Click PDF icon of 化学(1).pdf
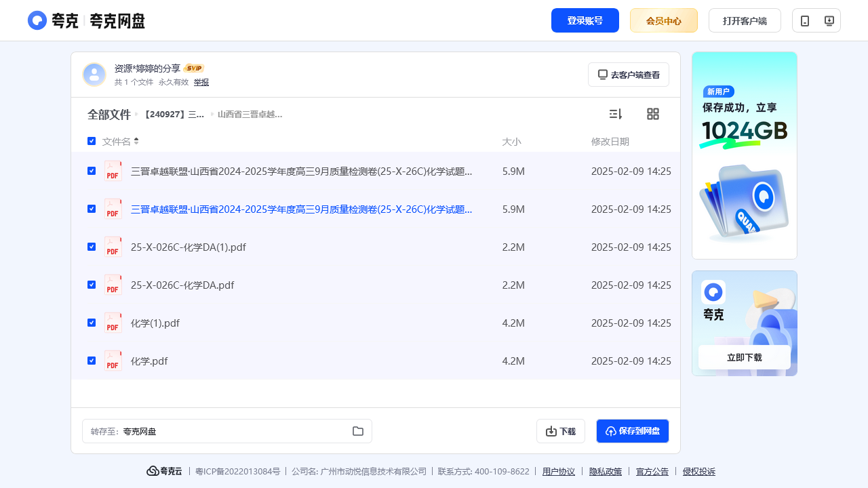Screen dimensions: 868x488 113,323
